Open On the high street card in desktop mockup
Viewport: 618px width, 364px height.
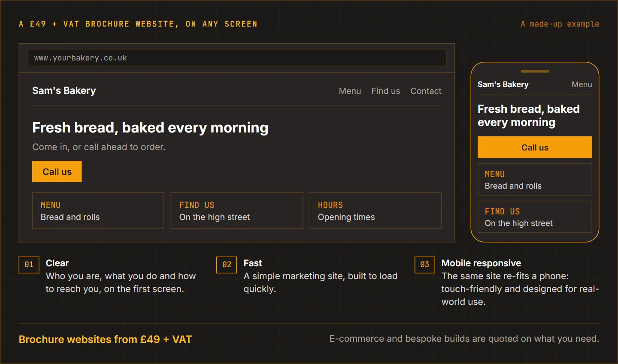point(237,211)
